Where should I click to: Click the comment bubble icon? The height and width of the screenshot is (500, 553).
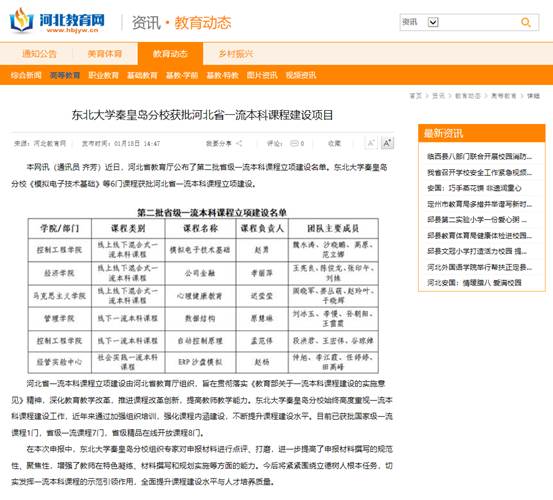coord(294,143)
